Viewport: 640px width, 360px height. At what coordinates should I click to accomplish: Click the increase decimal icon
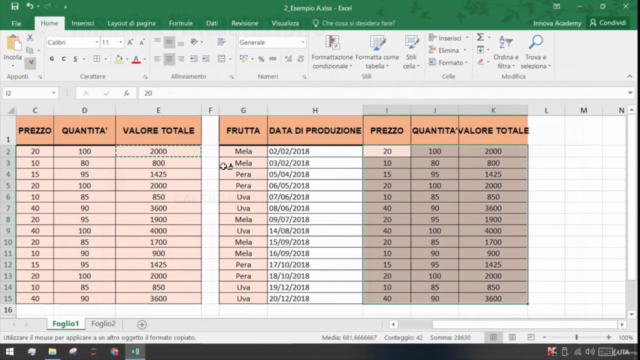[288, 59]
